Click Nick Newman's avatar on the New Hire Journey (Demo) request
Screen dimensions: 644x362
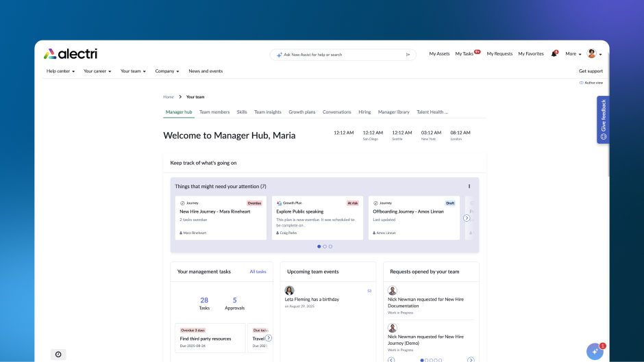point(393,328)
